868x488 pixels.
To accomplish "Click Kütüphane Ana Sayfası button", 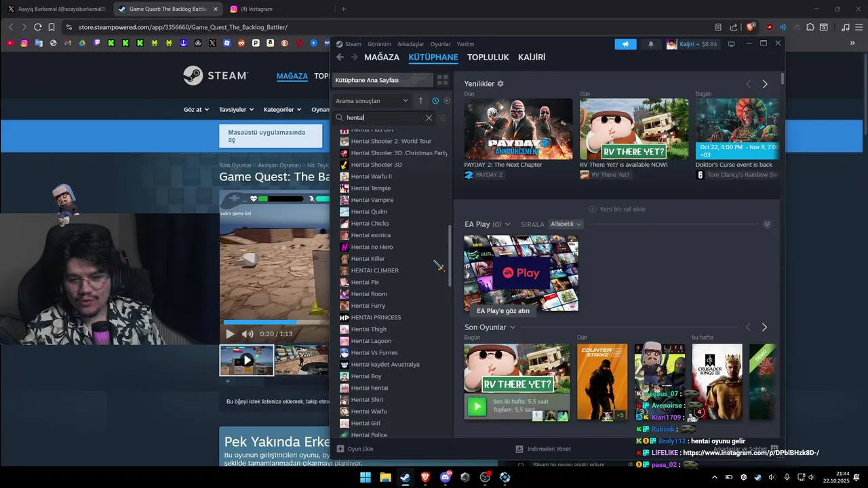I will click(382, 80).
